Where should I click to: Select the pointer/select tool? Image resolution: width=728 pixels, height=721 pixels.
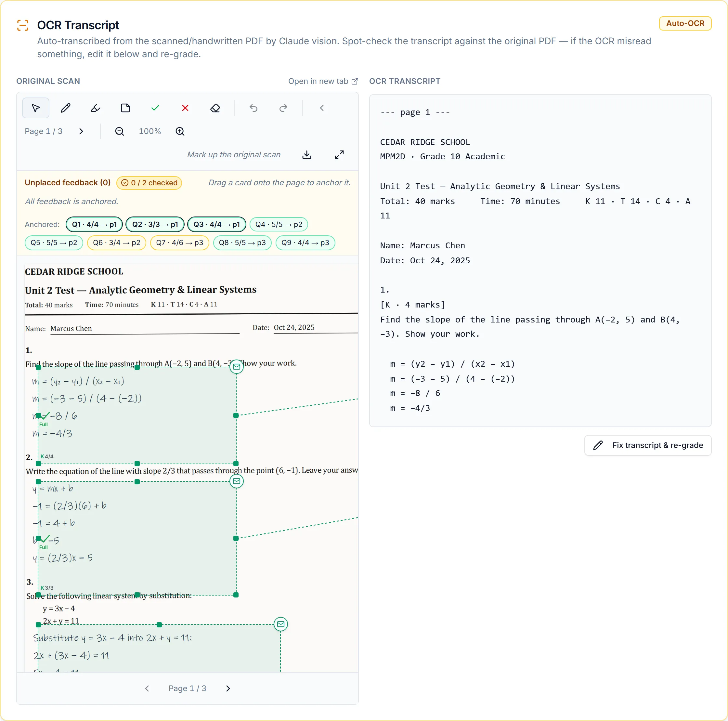(x=36, y=108)
